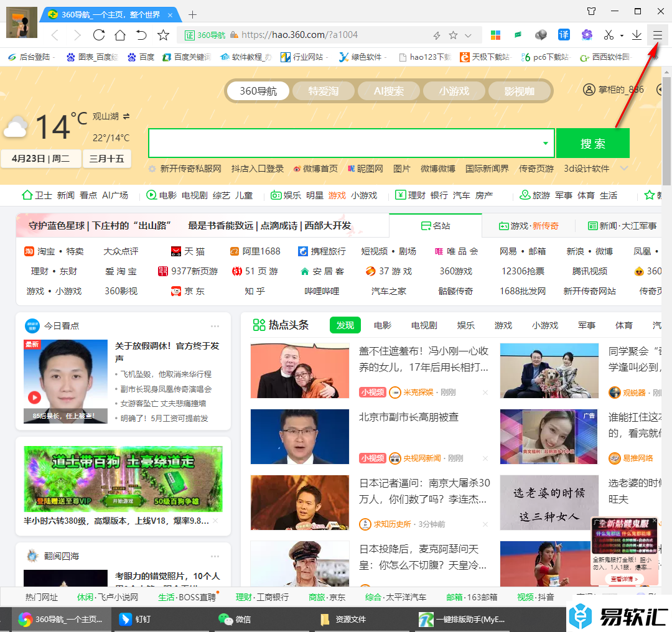Click the browser forward arrow
The image size is (672, 632).
pyautogui.click(x=77, y=35)
